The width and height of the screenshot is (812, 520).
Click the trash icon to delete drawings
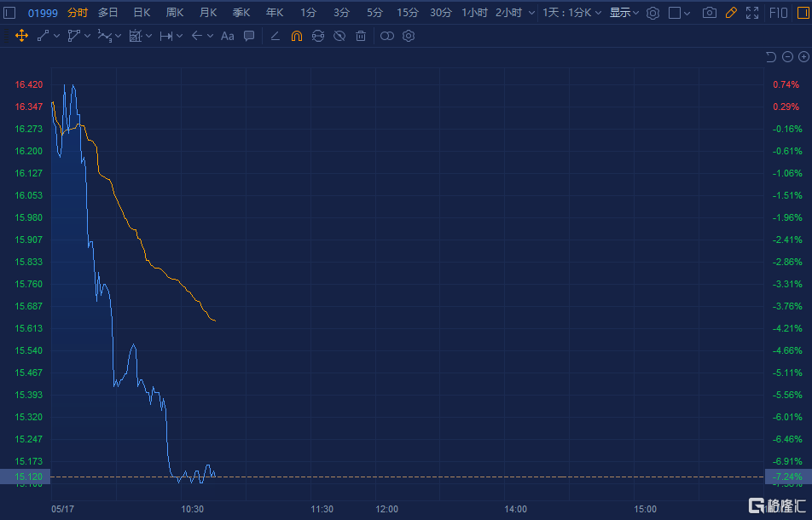click(361, 36)
